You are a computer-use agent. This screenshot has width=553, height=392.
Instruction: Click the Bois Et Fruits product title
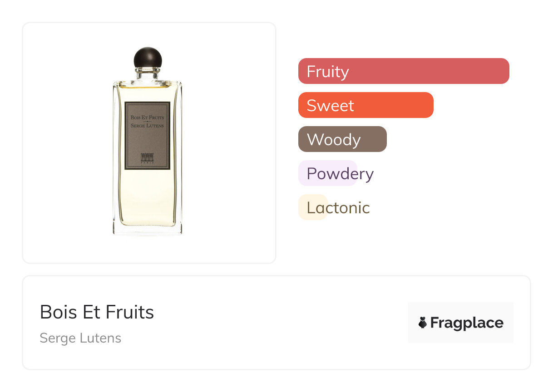(97, 312)
